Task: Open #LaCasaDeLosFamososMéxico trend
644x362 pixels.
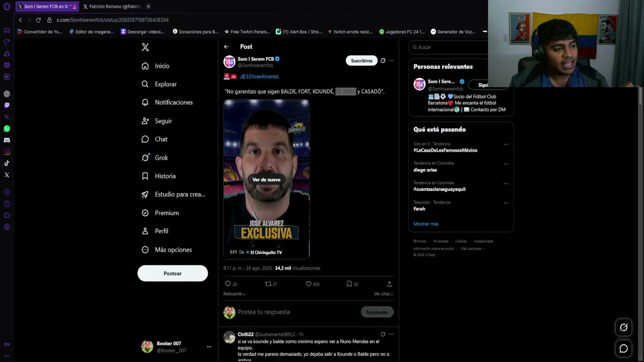Action: click(445, 150)
